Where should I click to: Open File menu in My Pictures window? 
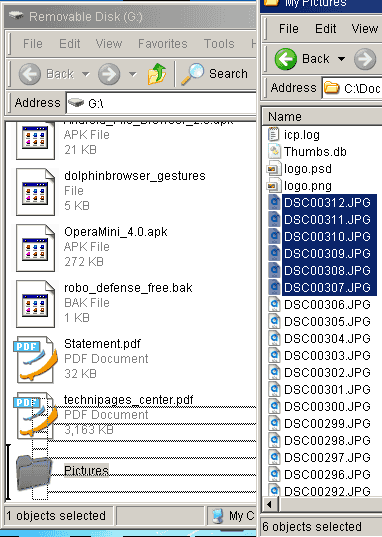288,29
